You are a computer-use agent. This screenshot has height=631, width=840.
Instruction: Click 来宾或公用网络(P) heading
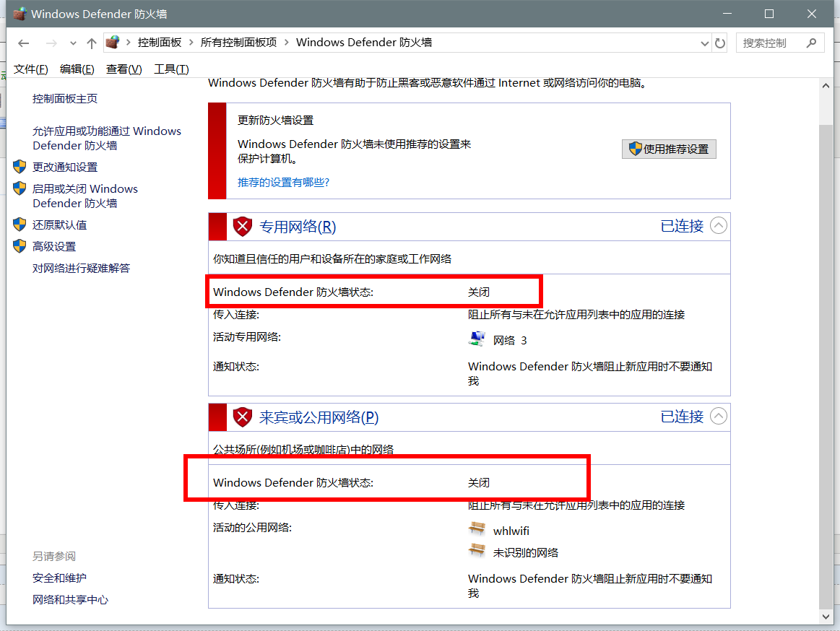[x=319, y=417]
